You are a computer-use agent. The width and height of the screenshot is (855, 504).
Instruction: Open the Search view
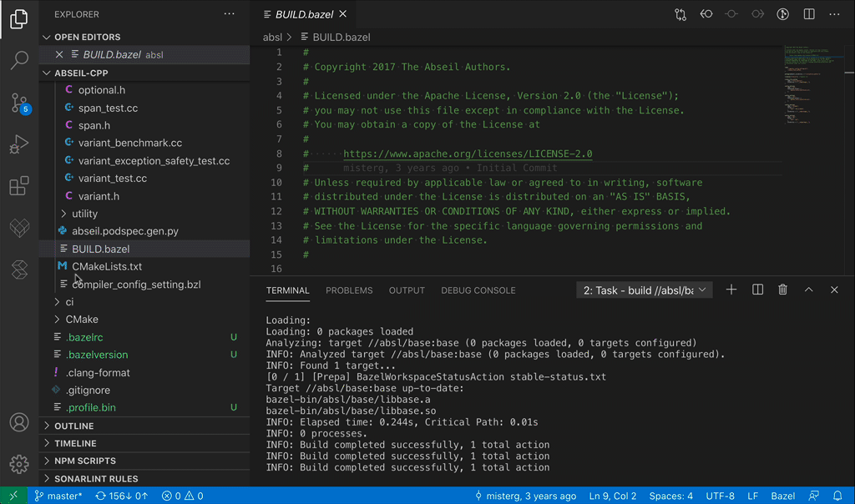point(19,60)
